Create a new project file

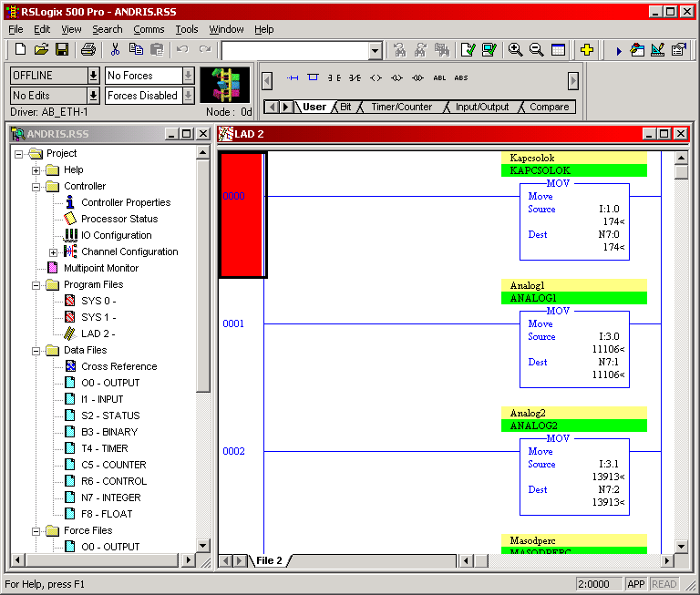coord(21,49)
